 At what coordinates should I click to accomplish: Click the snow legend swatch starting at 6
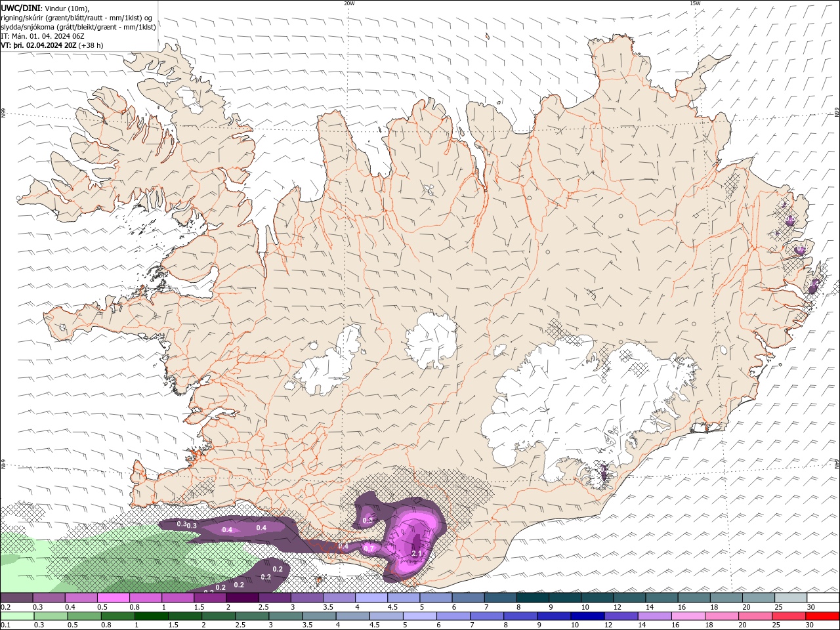tap(468, 598)
